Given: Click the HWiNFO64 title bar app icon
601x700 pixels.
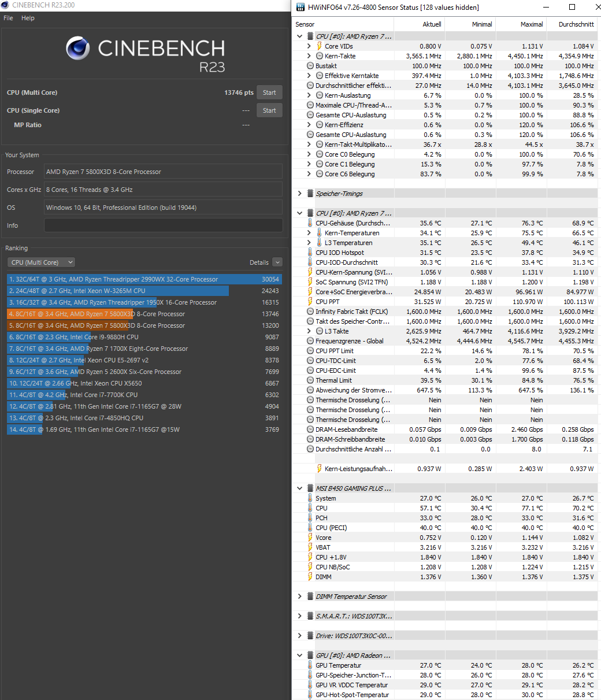Looking at the screenshot, I should pyautogui.click(x=299, y=8).
